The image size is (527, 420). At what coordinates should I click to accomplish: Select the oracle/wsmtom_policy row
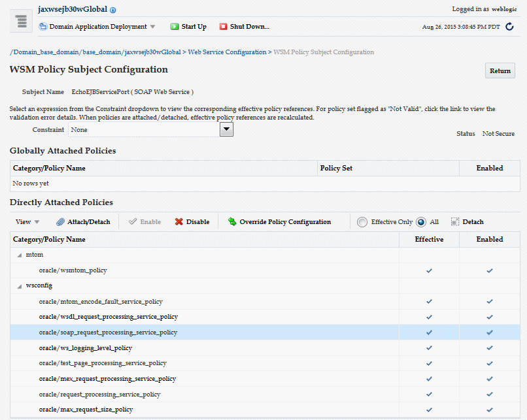point(265,270)
